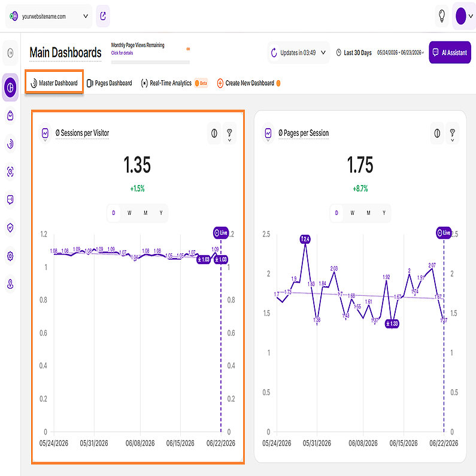Open the target scan sidebar icon

click(10, 171)
